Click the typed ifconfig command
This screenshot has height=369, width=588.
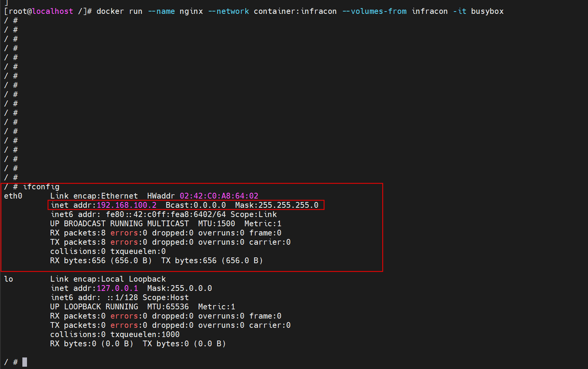point(41,187)
